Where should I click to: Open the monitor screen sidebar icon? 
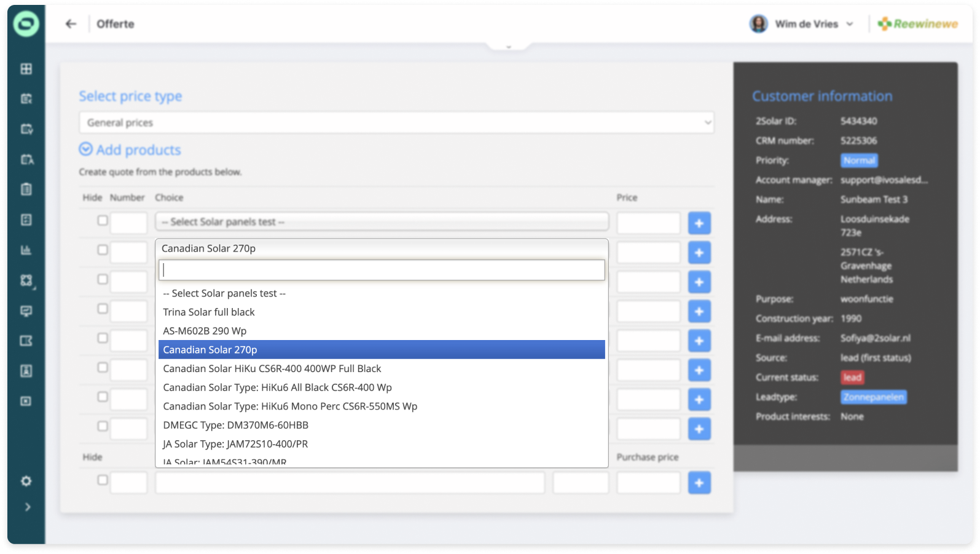point(26,311)
